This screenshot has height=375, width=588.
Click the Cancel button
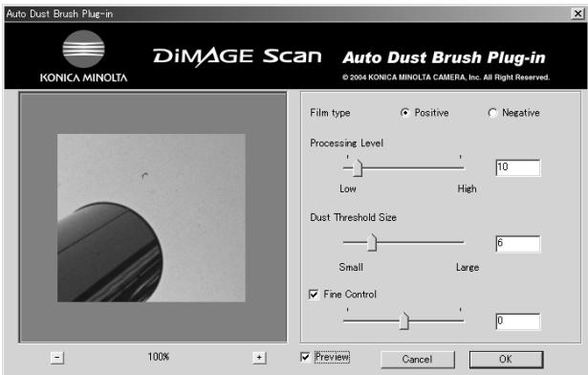click(x=418, y=360)
